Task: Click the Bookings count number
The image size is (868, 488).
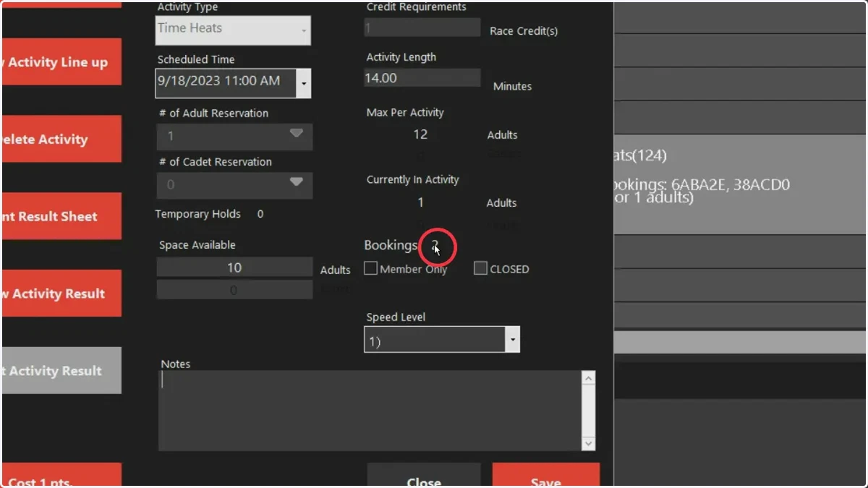Action: pos(435,245)
